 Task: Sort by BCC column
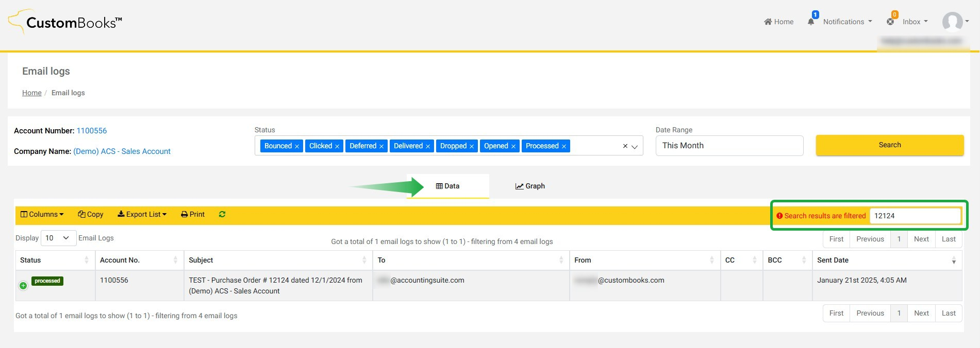pyautogui.click(x=787, y=260)
